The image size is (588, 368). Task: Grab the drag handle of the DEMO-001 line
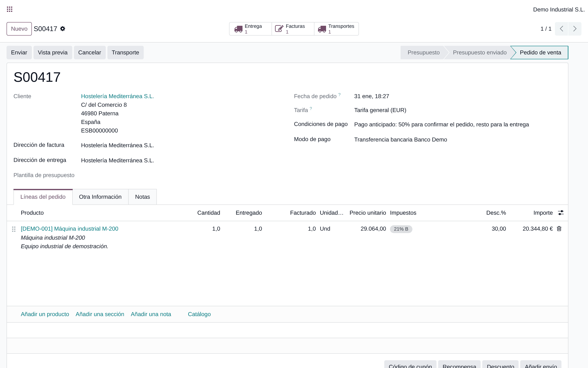(14, 229)
